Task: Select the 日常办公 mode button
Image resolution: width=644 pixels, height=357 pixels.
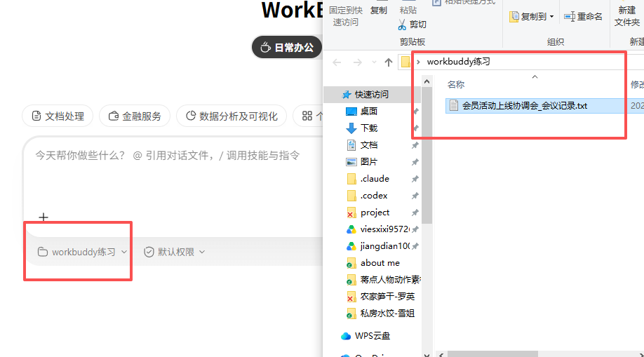Action: tap(287, 47)
